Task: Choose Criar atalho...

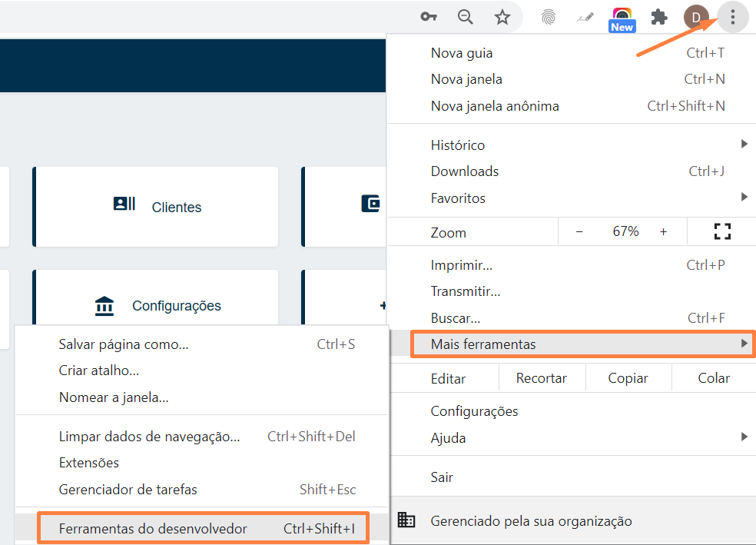Action: pyautogui.click(x=201, y=371)
